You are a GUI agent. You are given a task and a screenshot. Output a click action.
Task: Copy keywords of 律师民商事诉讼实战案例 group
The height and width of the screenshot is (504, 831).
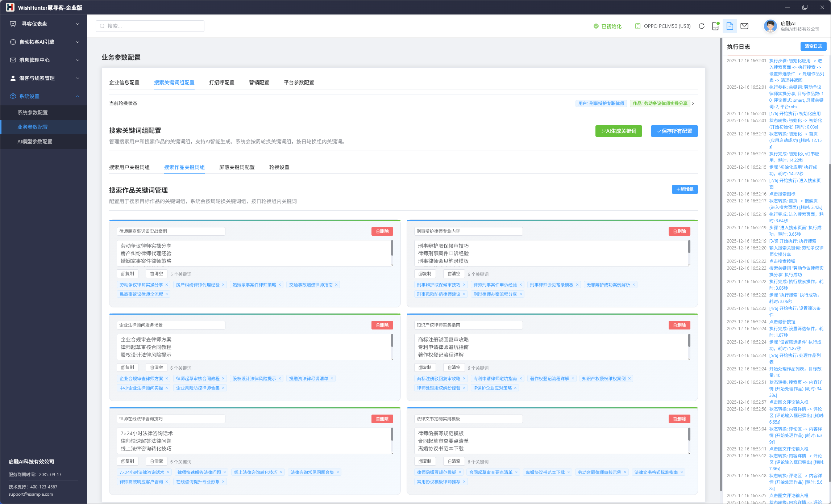pos(128,274)
